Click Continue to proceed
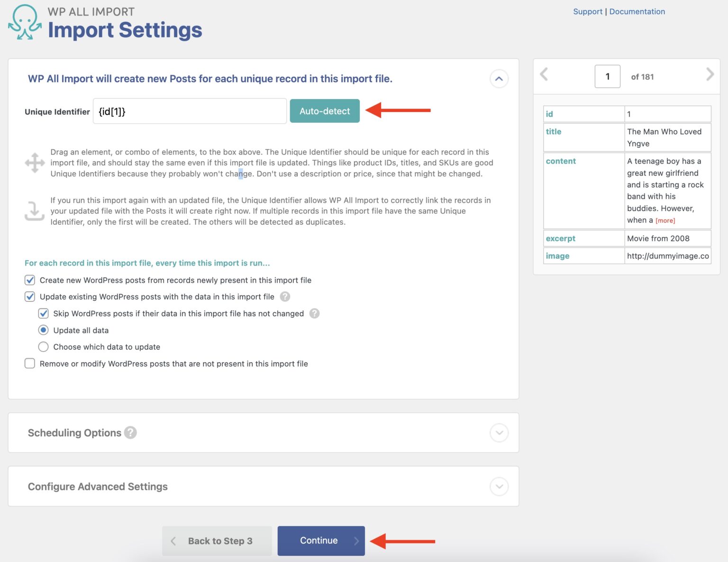The width and height of the screenshot is (728, 562). click(321, 541)
